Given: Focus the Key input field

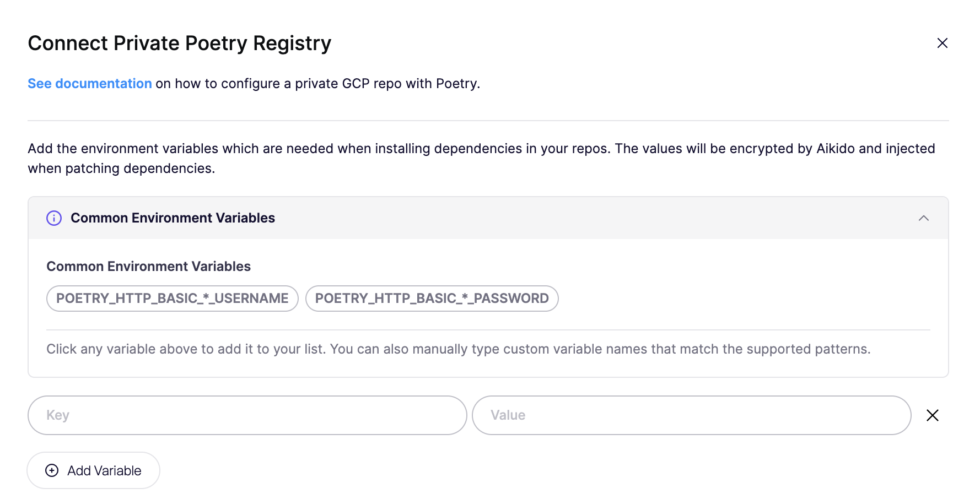Looking at the screenshot, I should (x=247, y=415).
